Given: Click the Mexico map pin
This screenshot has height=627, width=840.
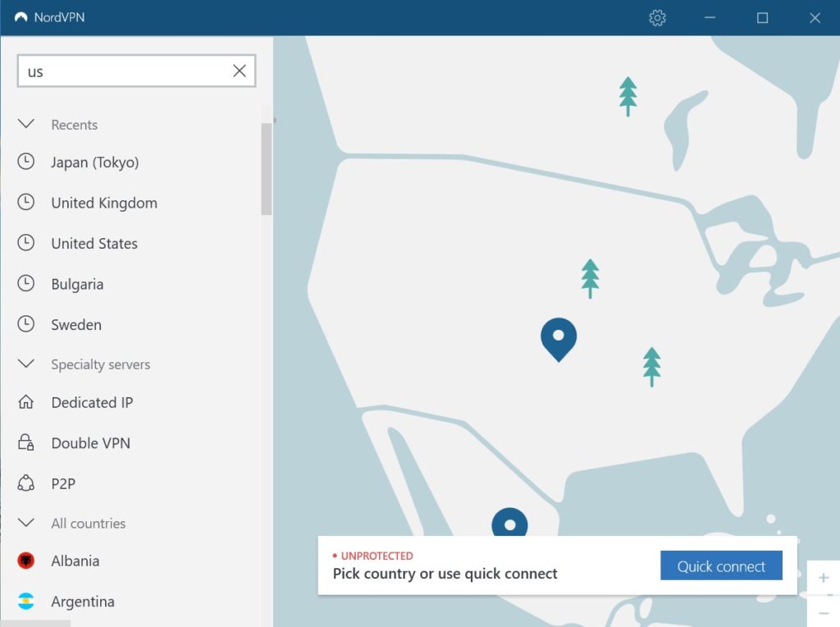Looking at the screenshot, I should (509, 523).
